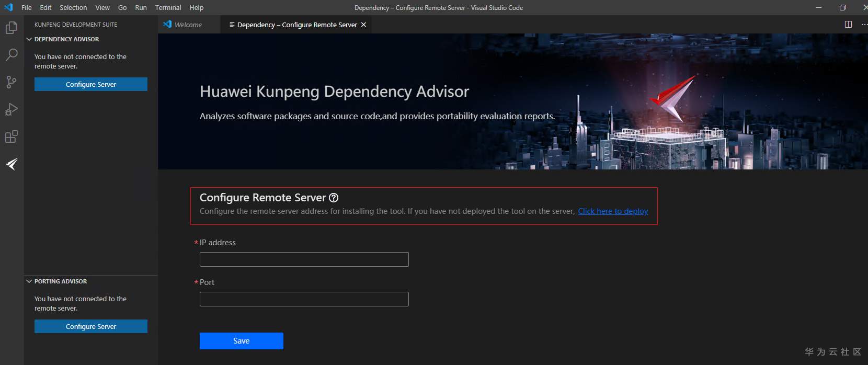Click the Huawei Kunpeng Dependency Advisor heading
868x365 pixels.
(334, 92)
